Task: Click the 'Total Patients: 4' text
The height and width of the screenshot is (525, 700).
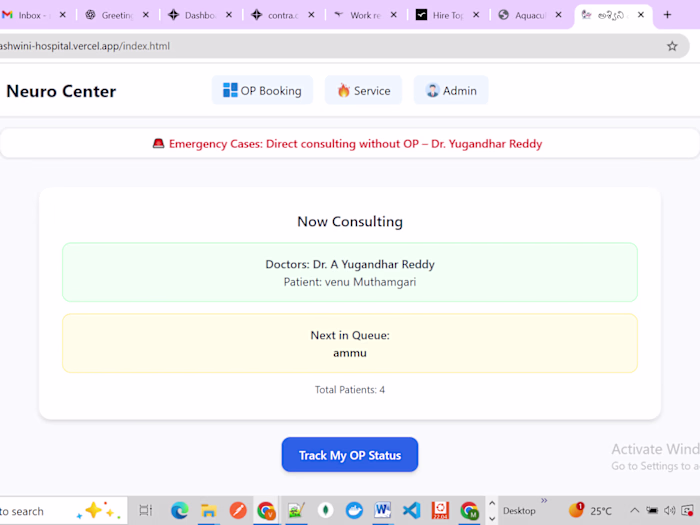Action: (350, 390)
